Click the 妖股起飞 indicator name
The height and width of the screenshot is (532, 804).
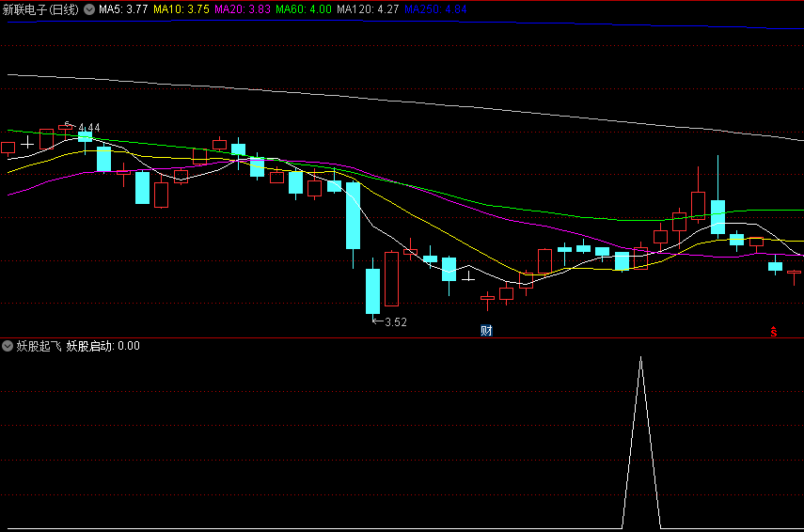click(39, 346)
